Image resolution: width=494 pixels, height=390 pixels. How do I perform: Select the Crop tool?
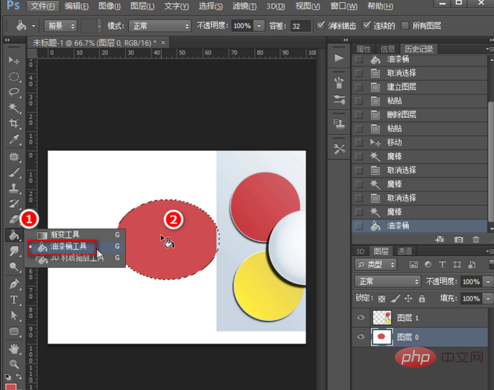[x=14, y=123]
